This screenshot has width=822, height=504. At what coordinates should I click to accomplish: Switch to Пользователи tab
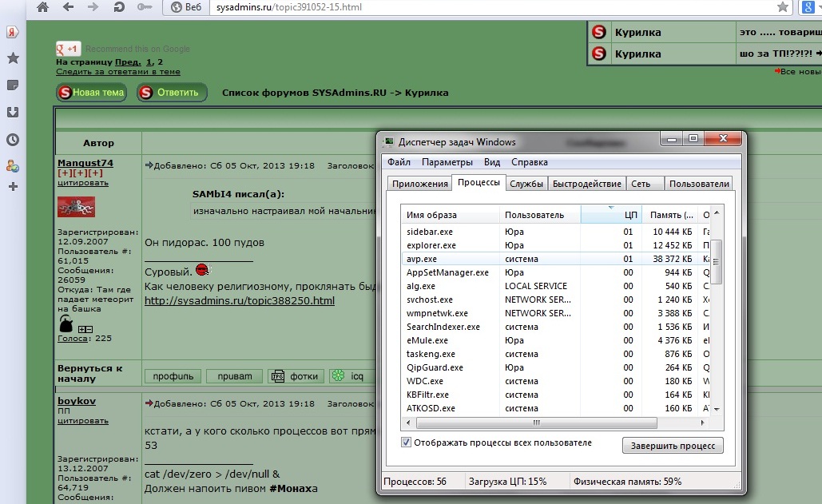[x=699, y=184]
